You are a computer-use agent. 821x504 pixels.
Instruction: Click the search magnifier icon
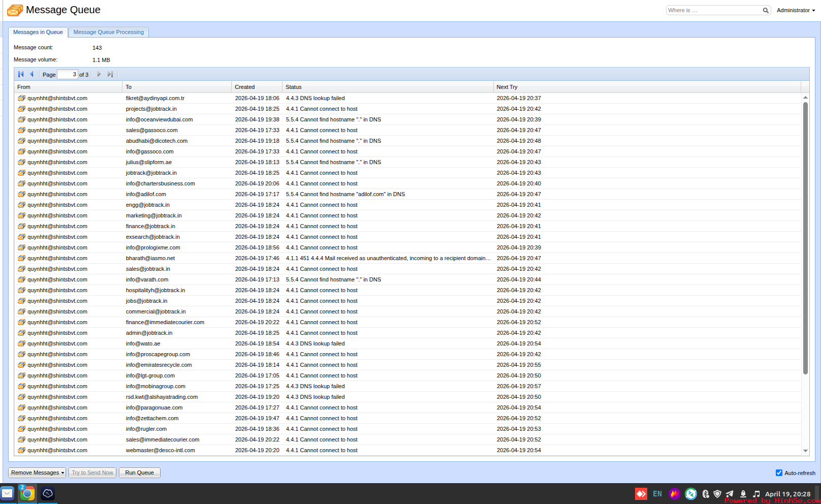tap(765, 10)
